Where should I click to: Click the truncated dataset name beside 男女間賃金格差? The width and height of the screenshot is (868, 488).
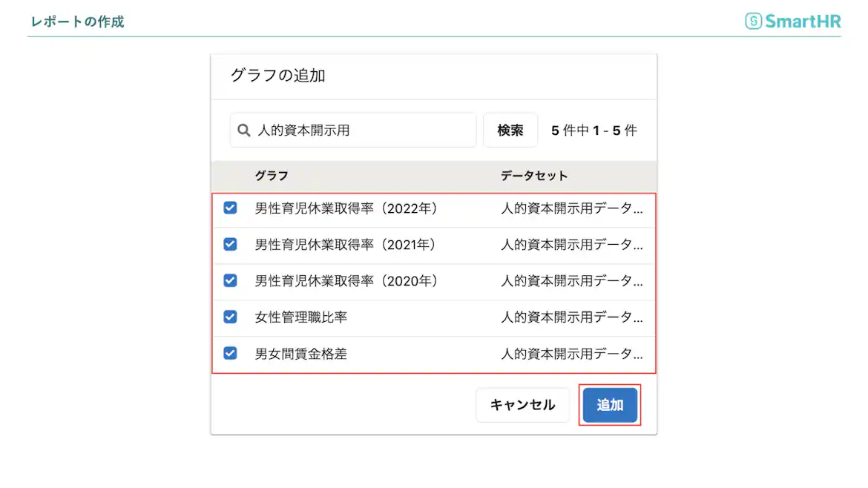tap(572, 354)
